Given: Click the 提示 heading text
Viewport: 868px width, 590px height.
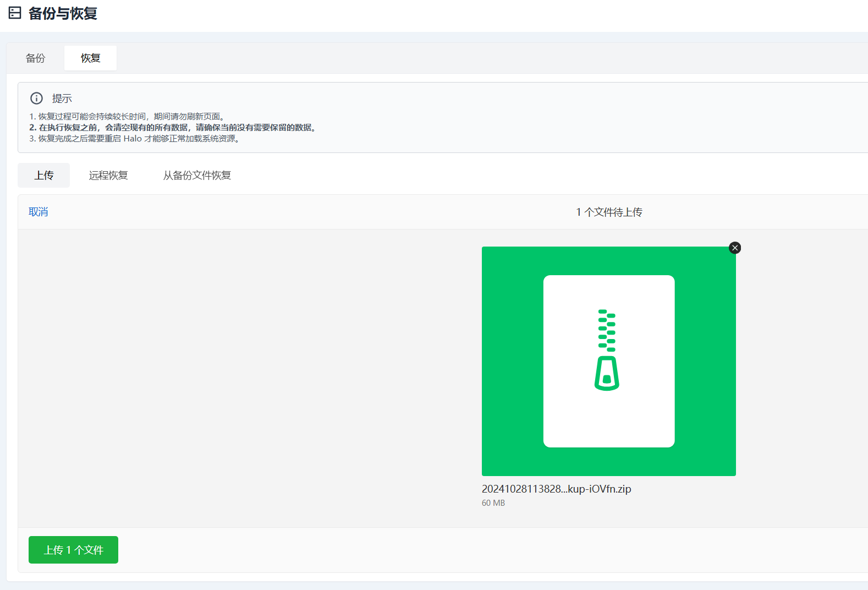Looking at the screenshot, I should tap(62, 99).
